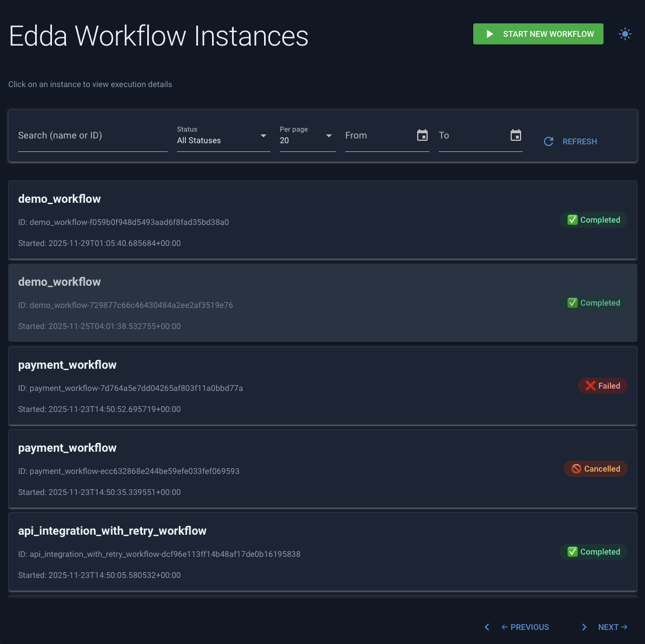This screenshot has width=645, height=644.
Task: Click the Completed badge on api_integration_with_retry_workflow
Action: click(x=594, y=552)
